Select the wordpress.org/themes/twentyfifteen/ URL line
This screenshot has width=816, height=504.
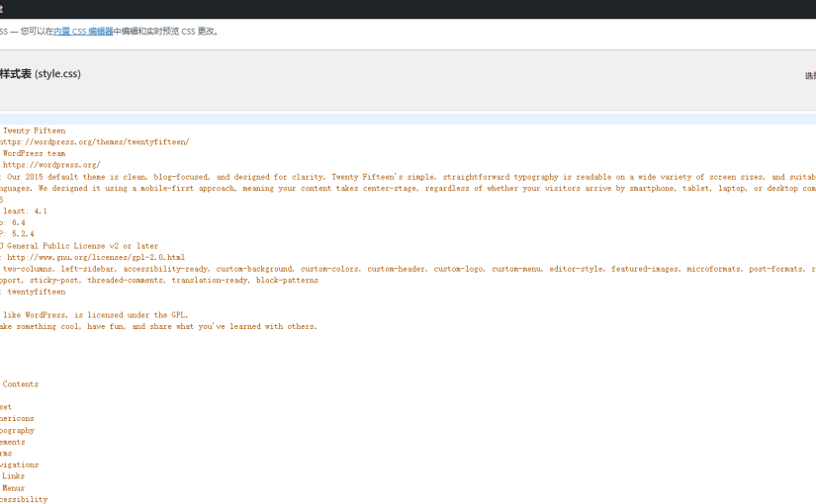(x=94, y=142)
